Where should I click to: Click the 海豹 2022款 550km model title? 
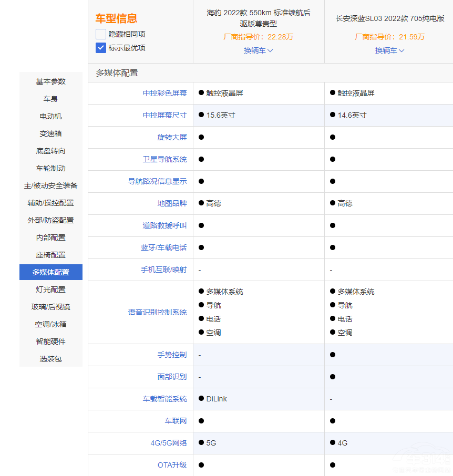[258, 18]
